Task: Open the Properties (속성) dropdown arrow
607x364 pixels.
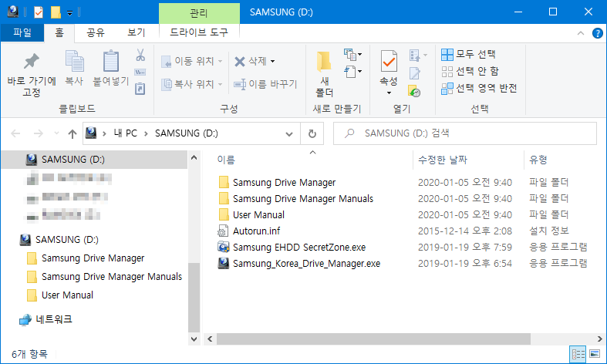Action: [x=389, y=93]
